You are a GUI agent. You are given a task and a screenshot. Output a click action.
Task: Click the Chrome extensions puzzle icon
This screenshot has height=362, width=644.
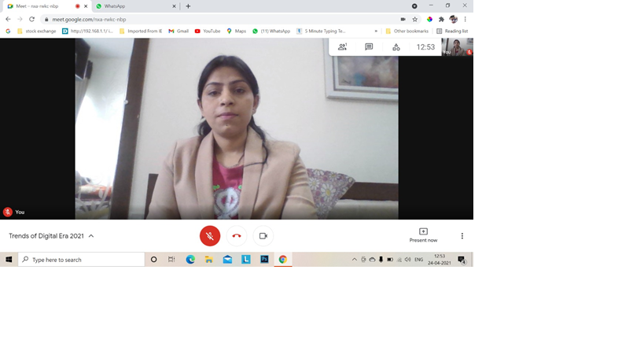(441, 19)
